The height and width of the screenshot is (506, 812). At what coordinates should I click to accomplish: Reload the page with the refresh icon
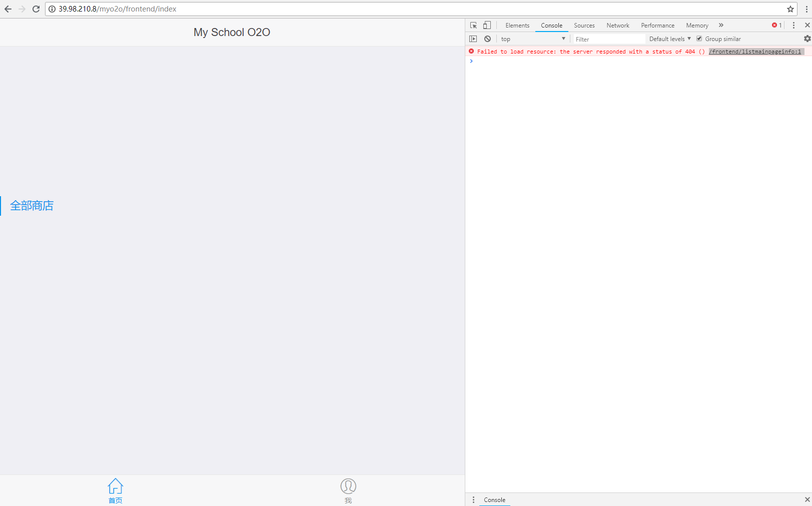click(36, 9)
